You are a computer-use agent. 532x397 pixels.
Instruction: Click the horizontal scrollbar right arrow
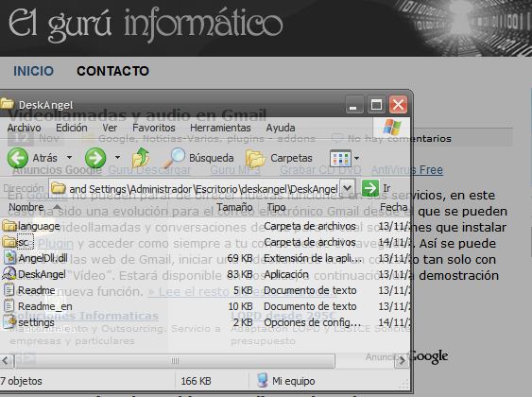402,361
